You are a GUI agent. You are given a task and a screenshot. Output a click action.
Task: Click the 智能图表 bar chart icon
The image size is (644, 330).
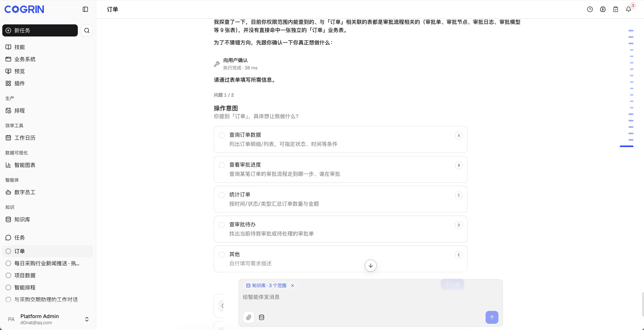[8, 165]
